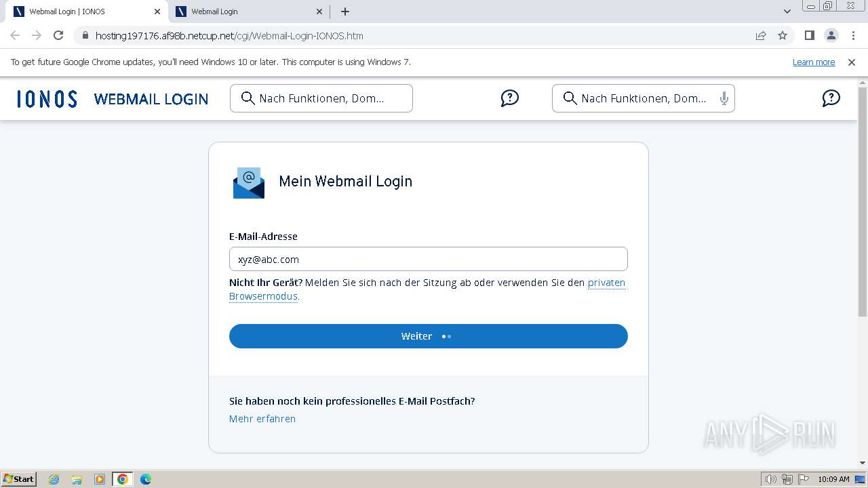Click the WEBMAIL LOGIN header text
868x488 pixels.
[151, 99]
